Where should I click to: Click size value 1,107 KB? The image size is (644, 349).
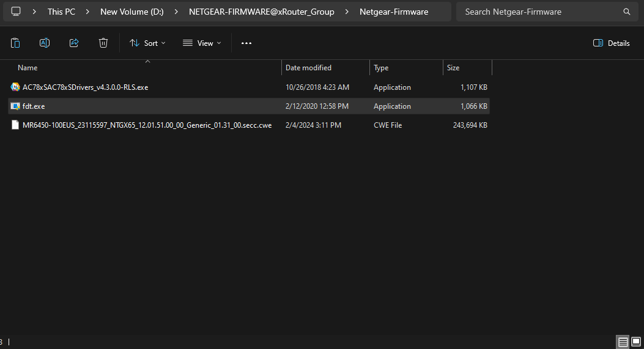[x=474, y=87]
